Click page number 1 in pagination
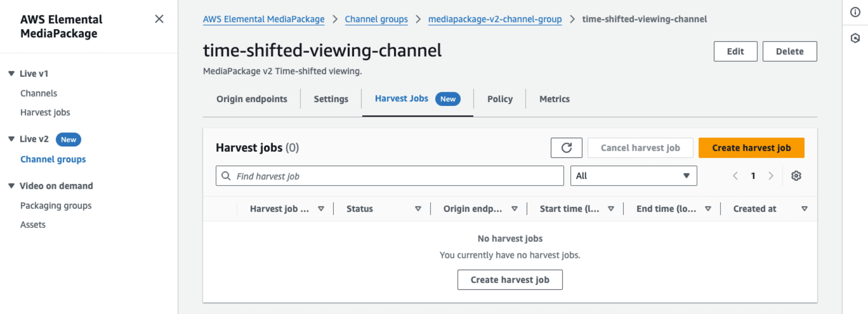Image resolution: width=868 pixels, height=314 pixels. point(753,176)
